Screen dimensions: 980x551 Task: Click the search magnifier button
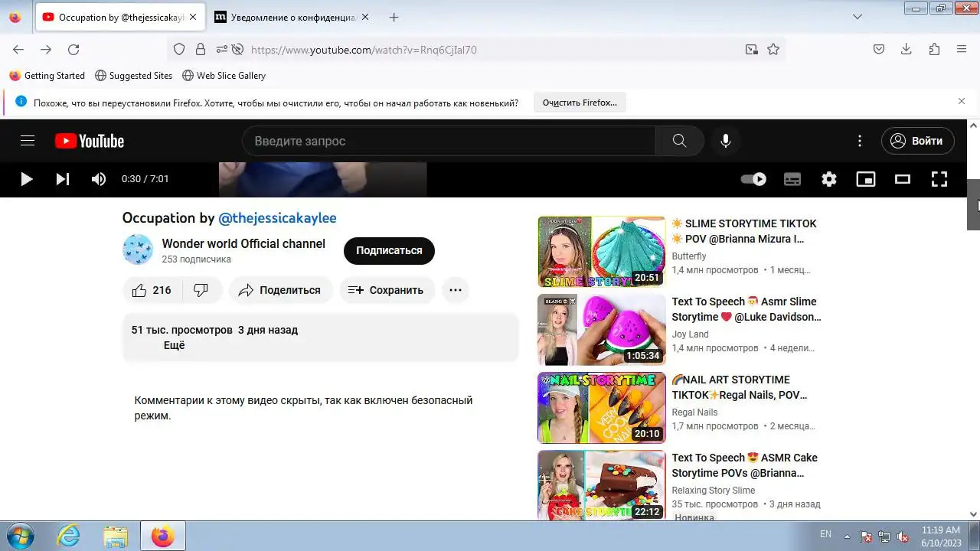click(679, 141)
